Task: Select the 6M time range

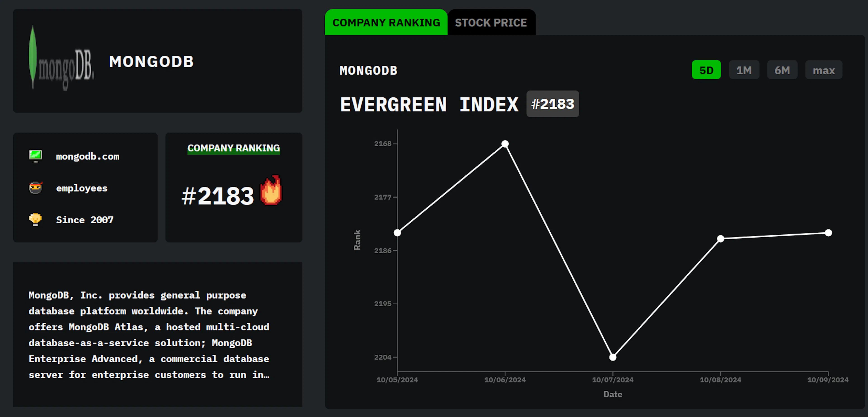Action: [x=782, y=70]
